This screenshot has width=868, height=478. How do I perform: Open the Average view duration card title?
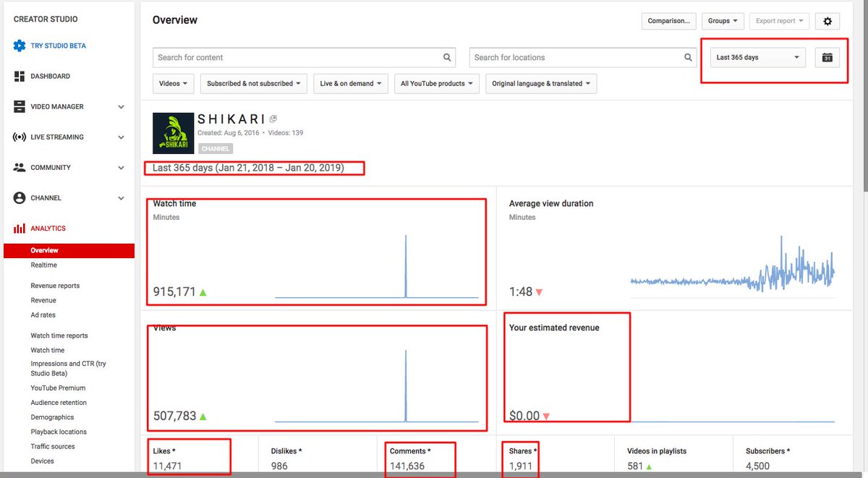coord(551,204)
